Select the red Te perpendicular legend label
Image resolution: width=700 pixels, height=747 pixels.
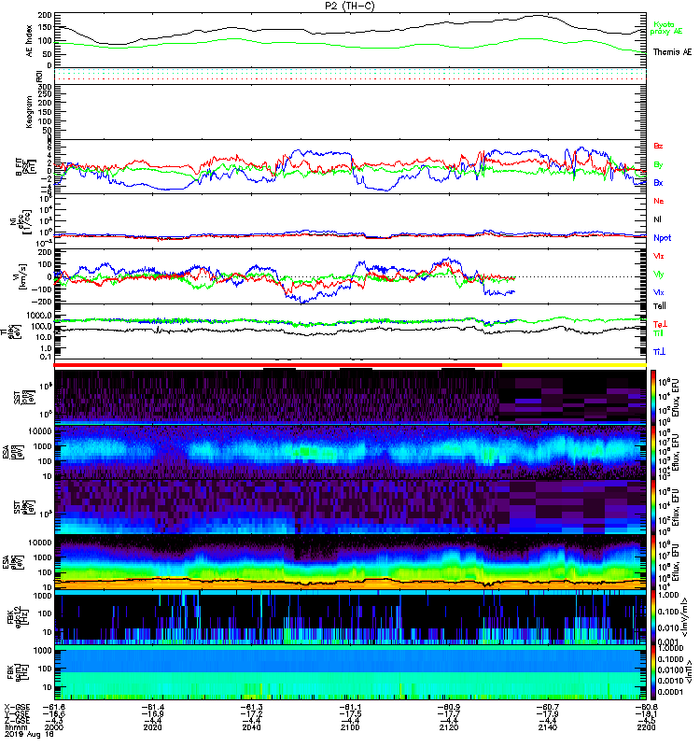tap(660, 324)
